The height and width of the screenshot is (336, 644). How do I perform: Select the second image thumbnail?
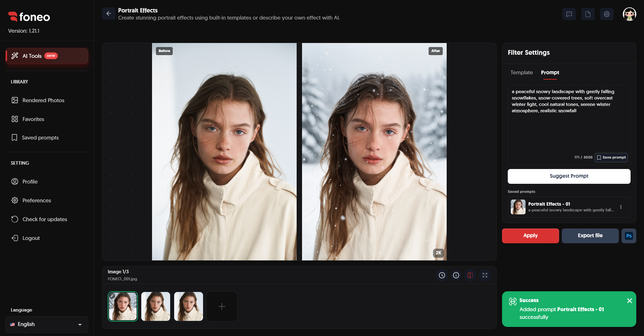pos(156,306)
